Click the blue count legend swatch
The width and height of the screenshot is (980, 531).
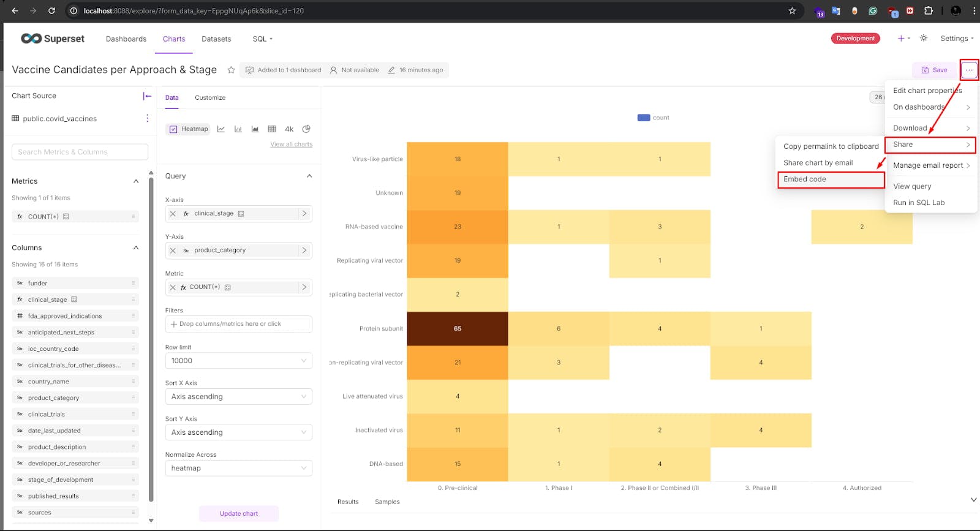coord(643,118)
